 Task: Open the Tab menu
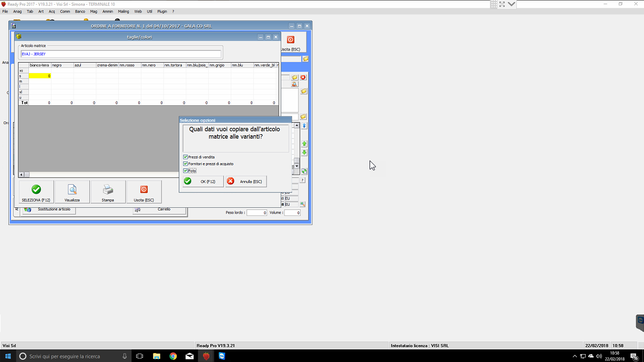pyautogui.click(x=30, y=11)
